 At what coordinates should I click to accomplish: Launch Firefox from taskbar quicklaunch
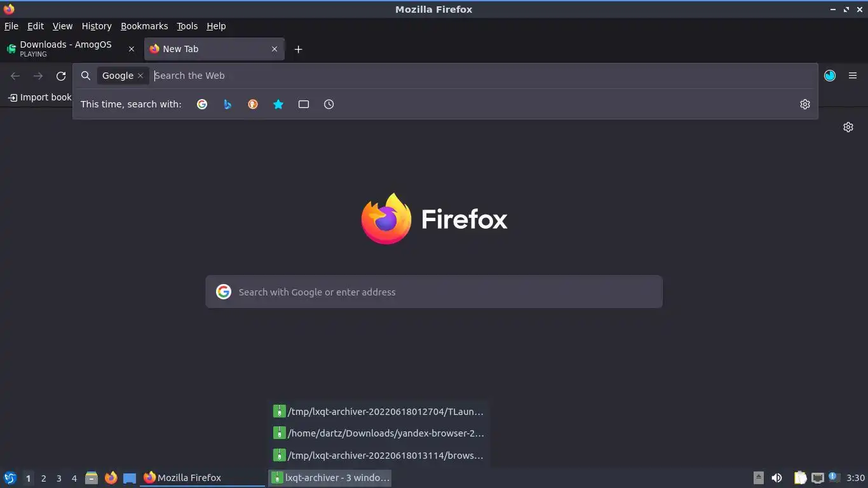click(x=111, y=478)
